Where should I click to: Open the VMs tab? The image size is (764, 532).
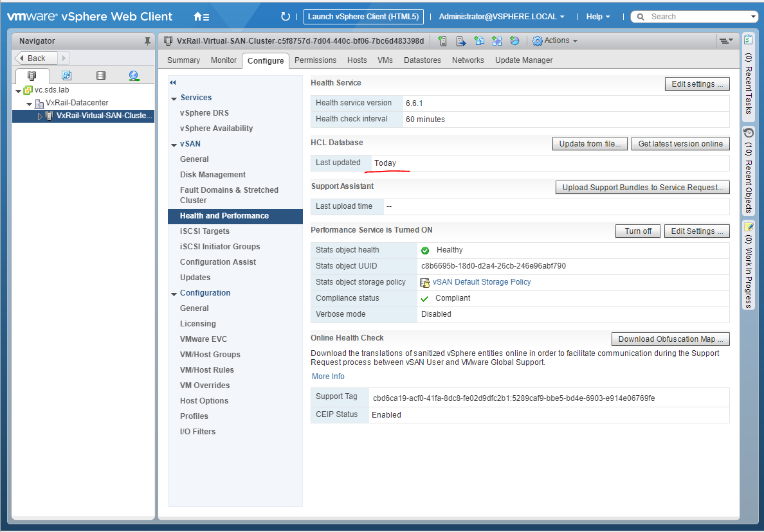pyautogui.click(x=385, y=60)
